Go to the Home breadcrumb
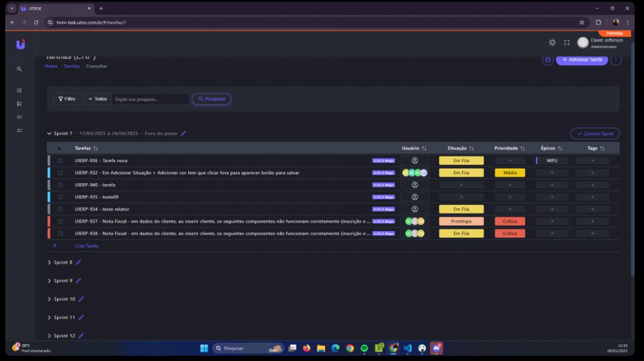 point(51,66)
